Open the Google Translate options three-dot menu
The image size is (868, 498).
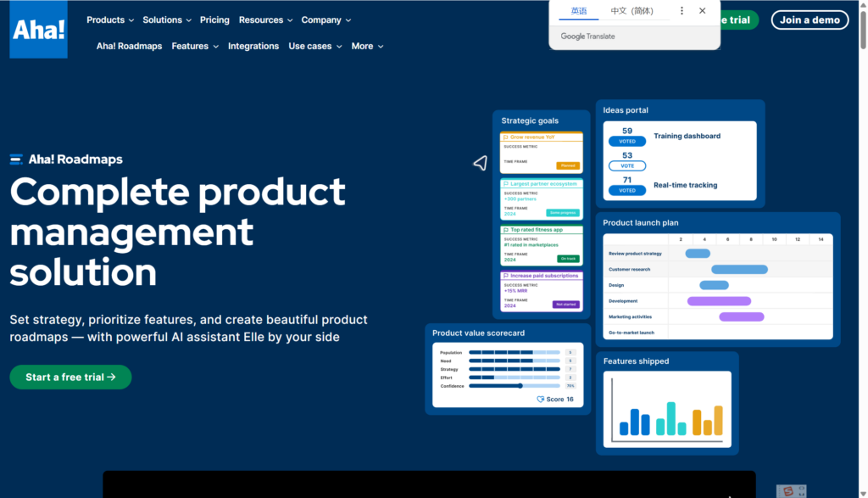tap(682, 11)
